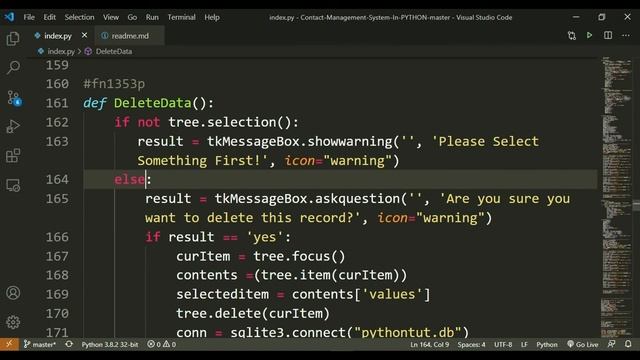Image resolution: width=640 pixels, height=360 pixels.
Task: Click line number 166 in gutter
Action: [57, 237]
